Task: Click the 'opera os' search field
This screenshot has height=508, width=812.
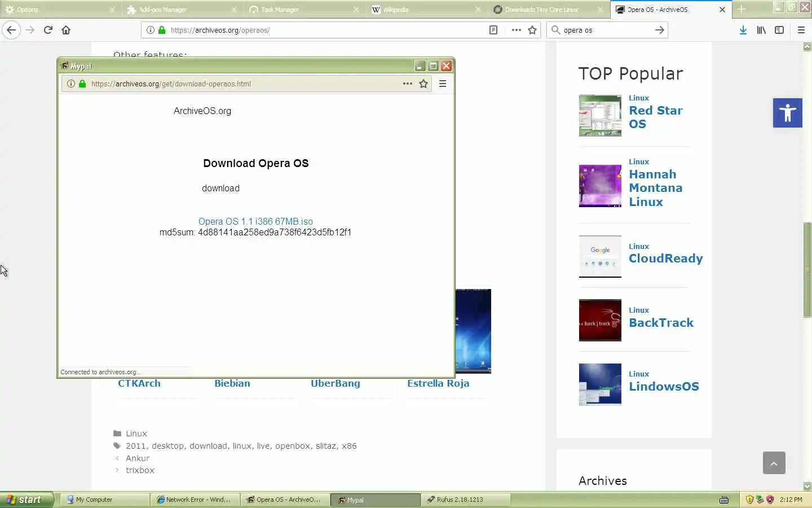Action: [606, 30]
